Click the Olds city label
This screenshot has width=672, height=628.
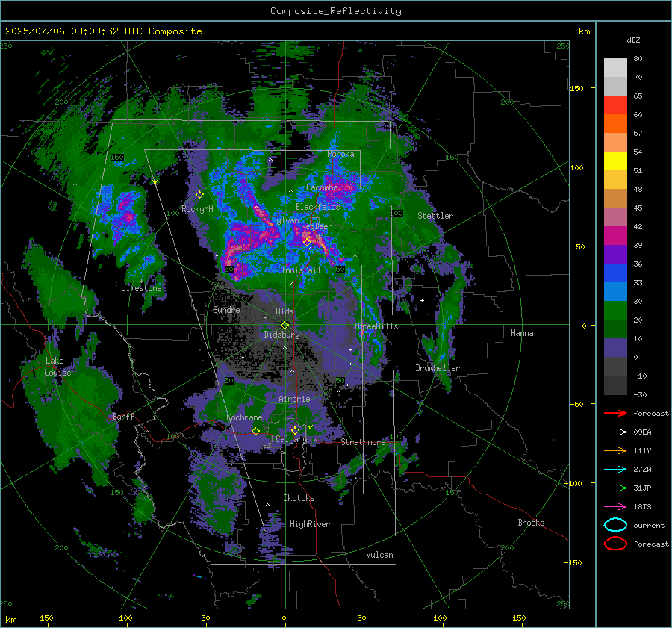pos(284,311)
